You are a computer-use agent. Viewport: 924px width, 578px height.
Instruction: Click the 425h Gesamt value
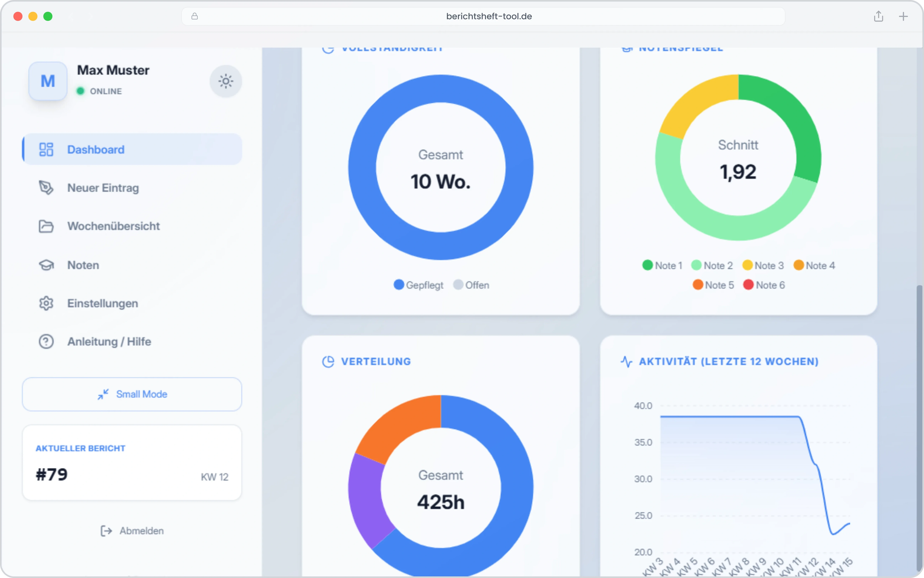(x=441, y=502)
